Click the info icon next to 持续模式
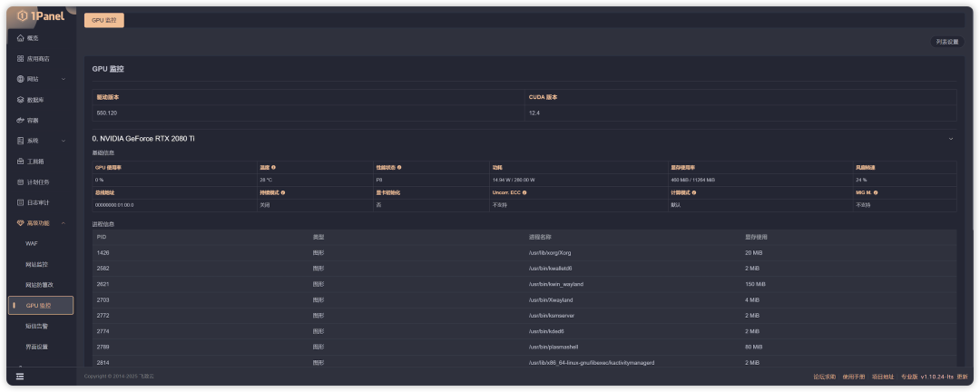This screenshot has width=980, height=392. pos(283,192)
